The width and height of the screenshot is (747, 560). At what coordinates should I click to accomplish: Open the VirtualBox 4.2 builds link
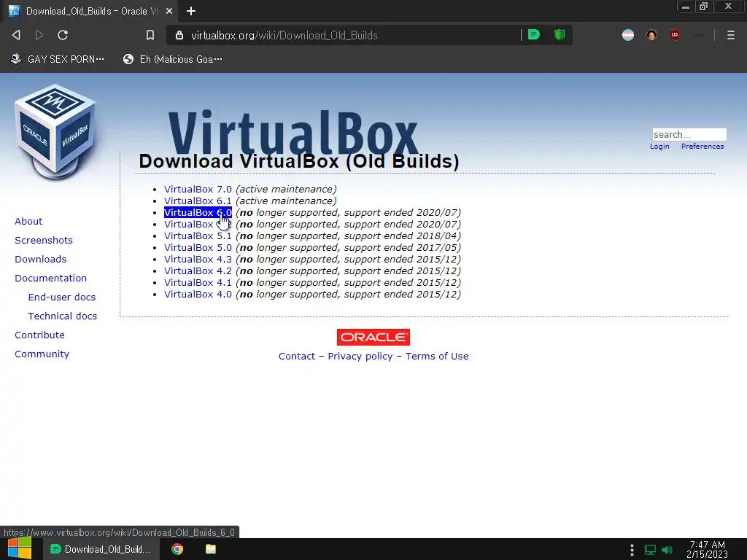tap(198, 271)
